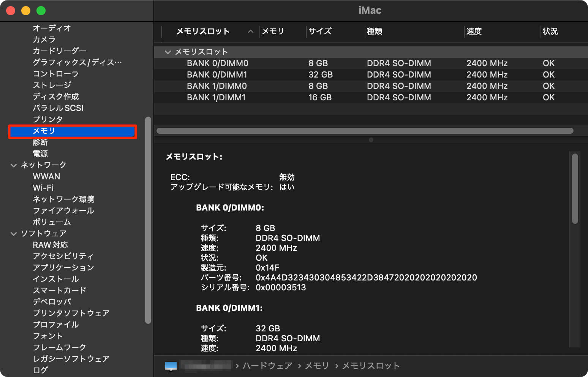This screenshot has height=377, width=588.
Task: Click the 状況 column header
Action: click(550, 32)
